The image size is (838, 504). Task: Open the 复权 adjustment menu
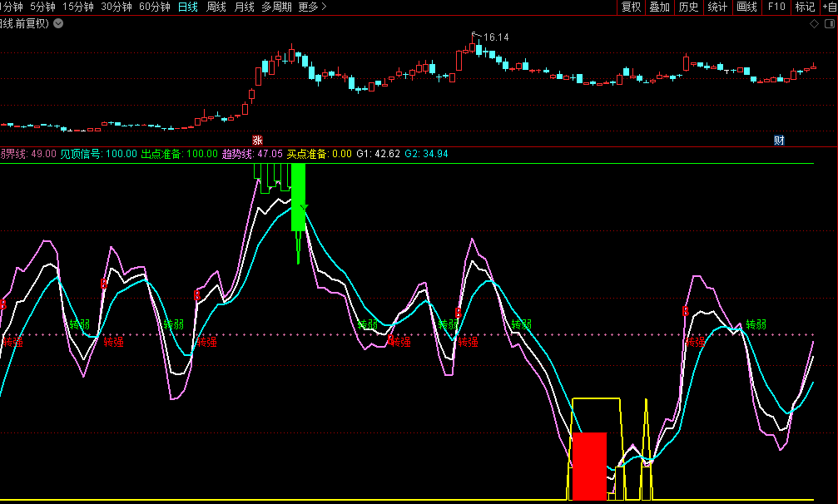[x=631, y=7]
